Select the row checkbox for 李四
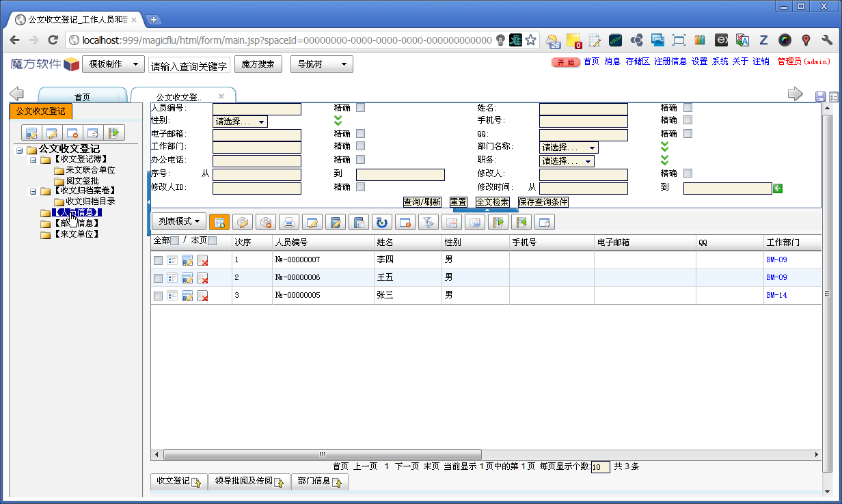 pos(159,260)
